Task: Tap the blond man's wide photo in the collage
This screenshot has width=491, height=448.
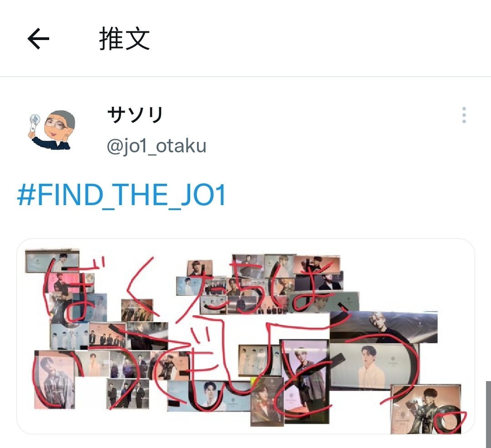Action: (x=383, y=327)
